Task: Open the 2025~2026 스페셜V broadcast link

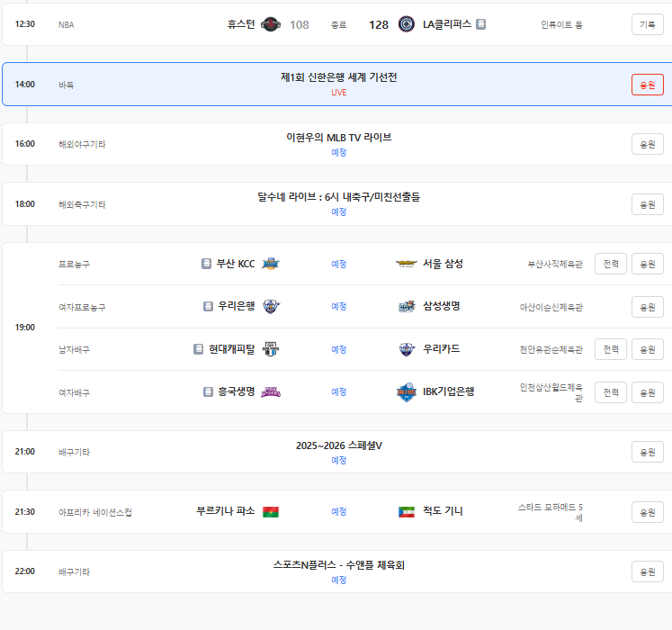Action: click(338, 445)
